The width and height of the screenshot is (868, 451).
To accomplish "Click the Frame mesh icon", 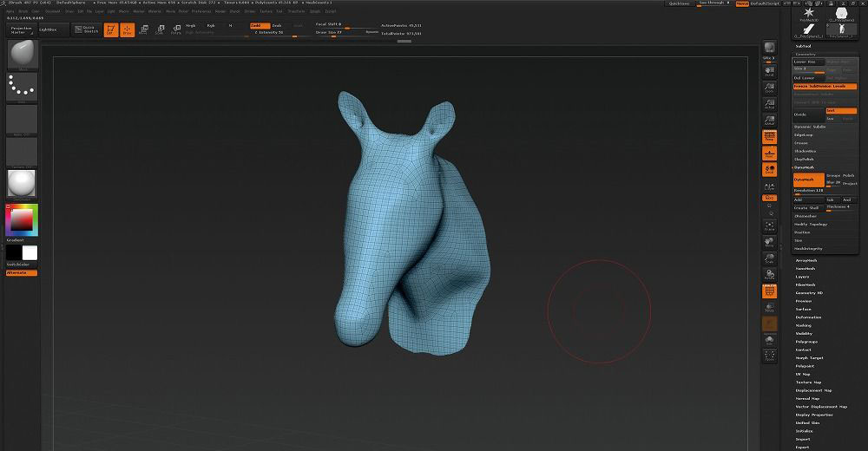I will (x=769, y=225).
